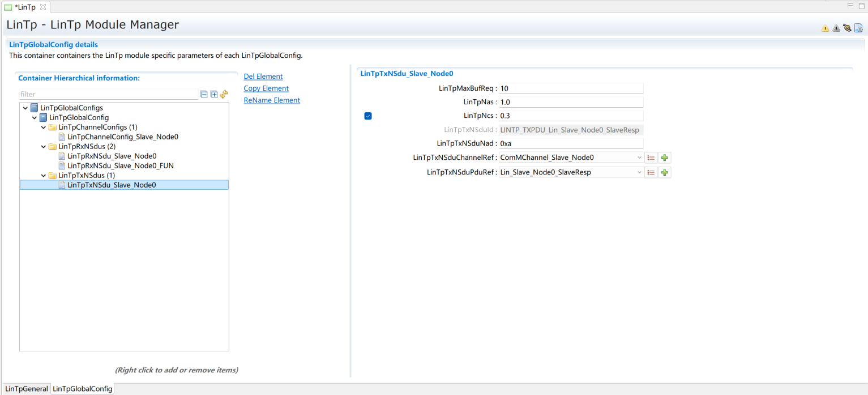Image resolution: width=868 pixels, height=395 pixels.
Task: Collapse the LinTpRxNSdus folder
Action: [x=44, y=147]
